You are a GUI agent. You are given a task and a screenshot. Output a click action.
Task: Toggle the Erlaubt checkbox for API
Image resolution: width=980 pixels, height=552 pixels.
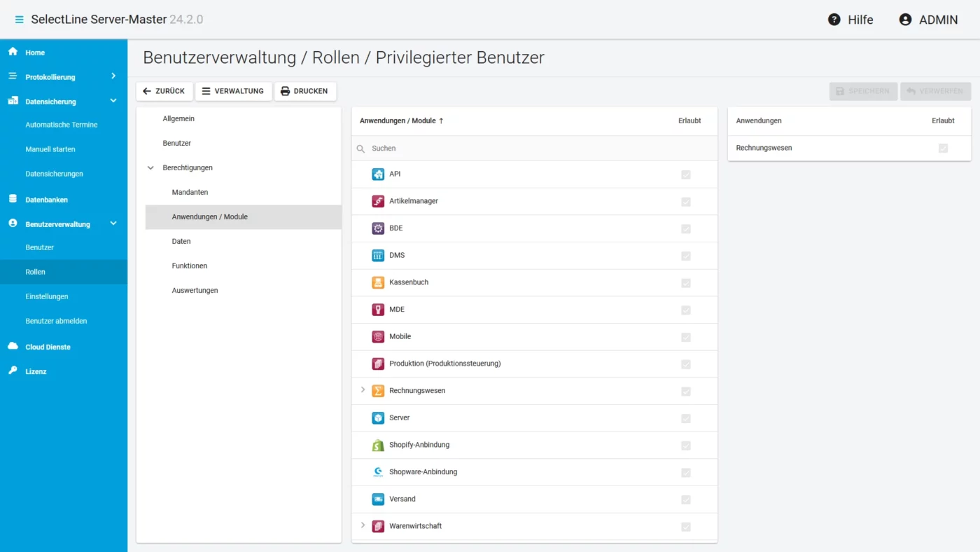686,174
